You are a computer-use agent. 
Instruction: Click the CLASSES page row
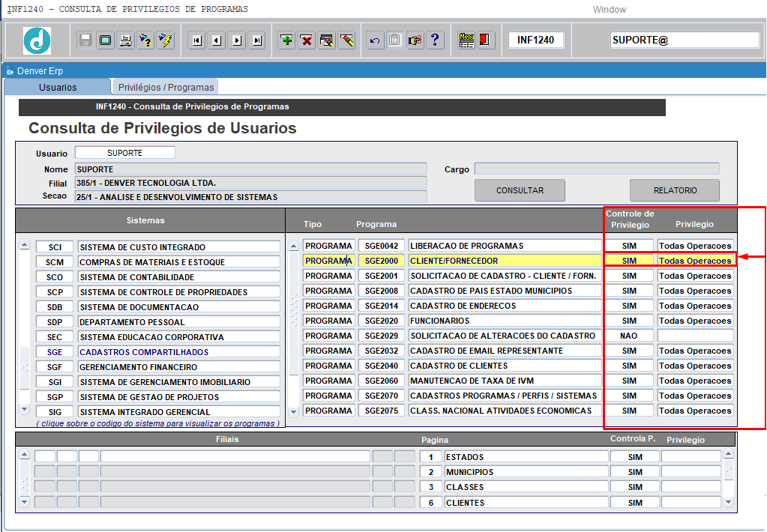point(526,487)
